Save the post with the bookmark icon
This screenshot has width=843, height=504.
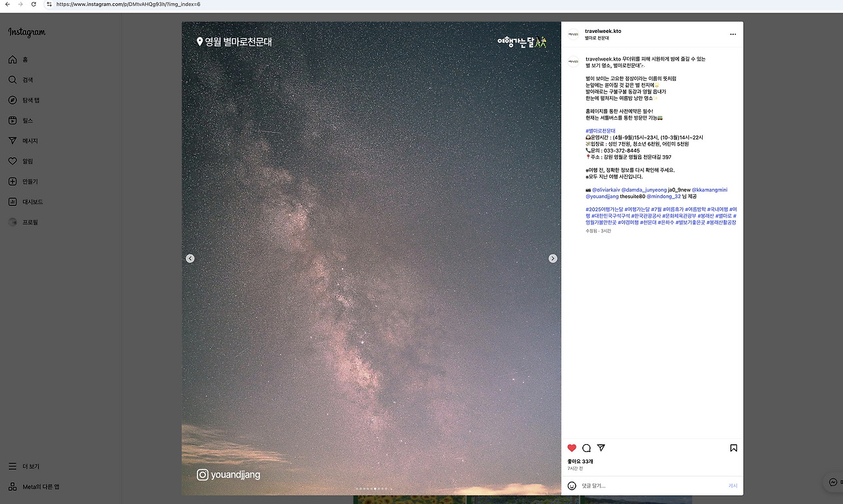733,447
